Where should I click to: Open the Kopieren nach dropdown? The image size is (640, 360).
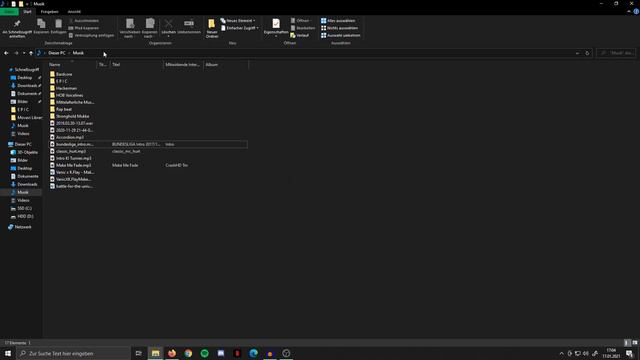pos(149,28)
